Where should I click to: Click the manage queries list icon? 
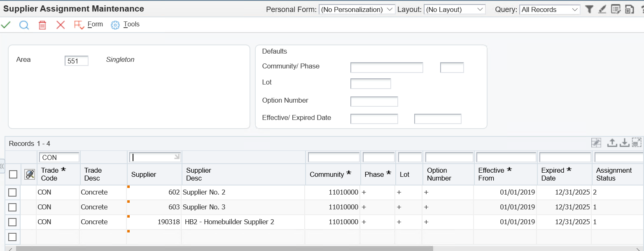(x=616, y=9)
